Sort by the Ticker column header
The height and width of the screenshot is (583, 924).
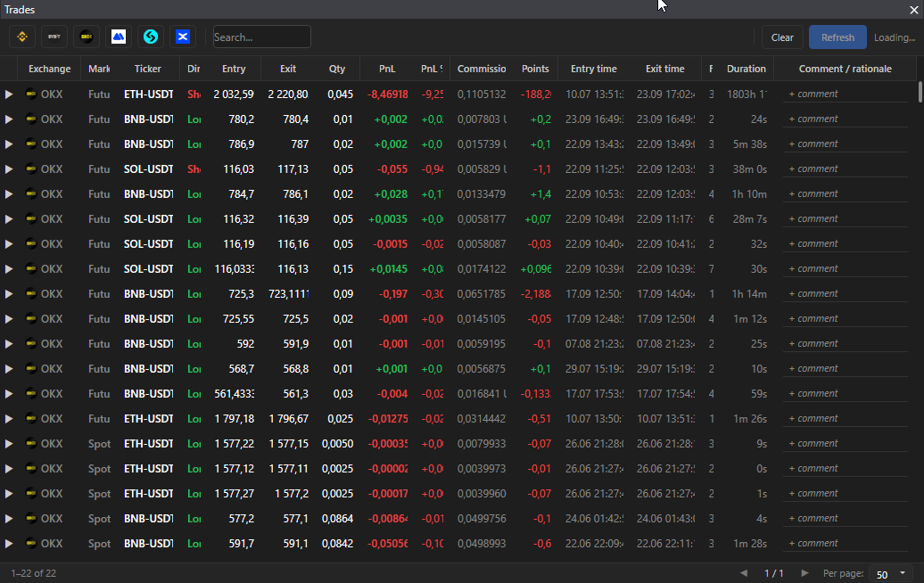click(x=147, y=69)
